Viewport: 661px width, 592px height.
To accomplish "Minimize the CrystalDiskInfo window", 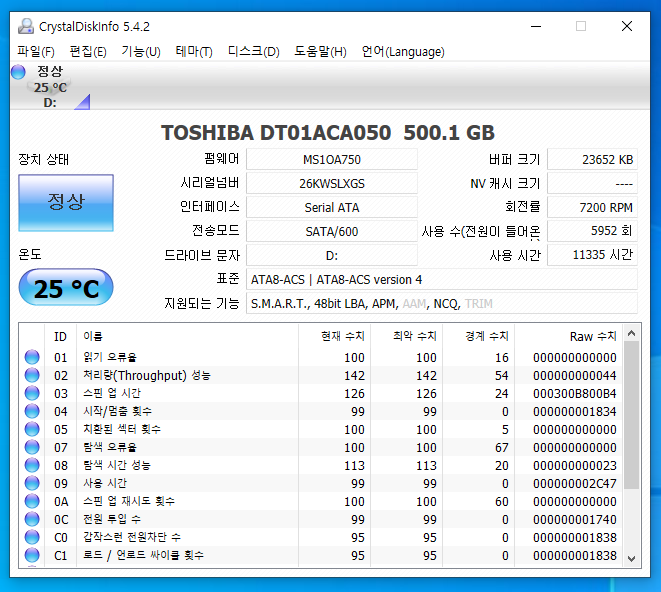I will [536, 26].
